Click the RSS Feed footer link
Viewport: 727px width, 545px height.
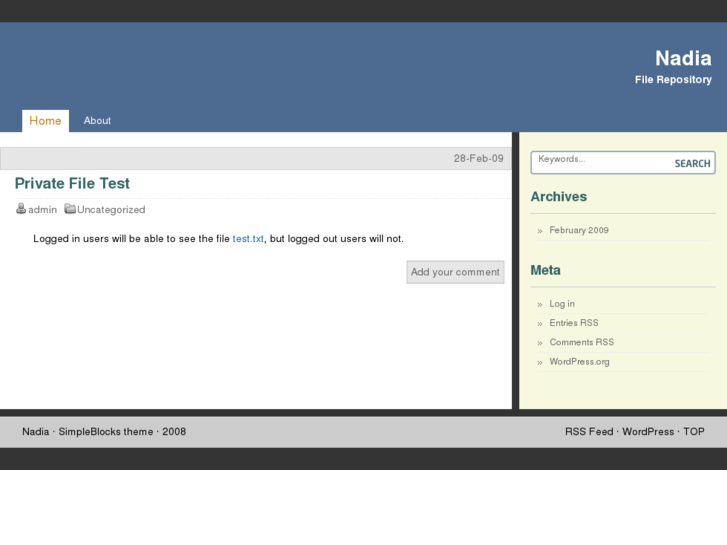pos(589,432)
